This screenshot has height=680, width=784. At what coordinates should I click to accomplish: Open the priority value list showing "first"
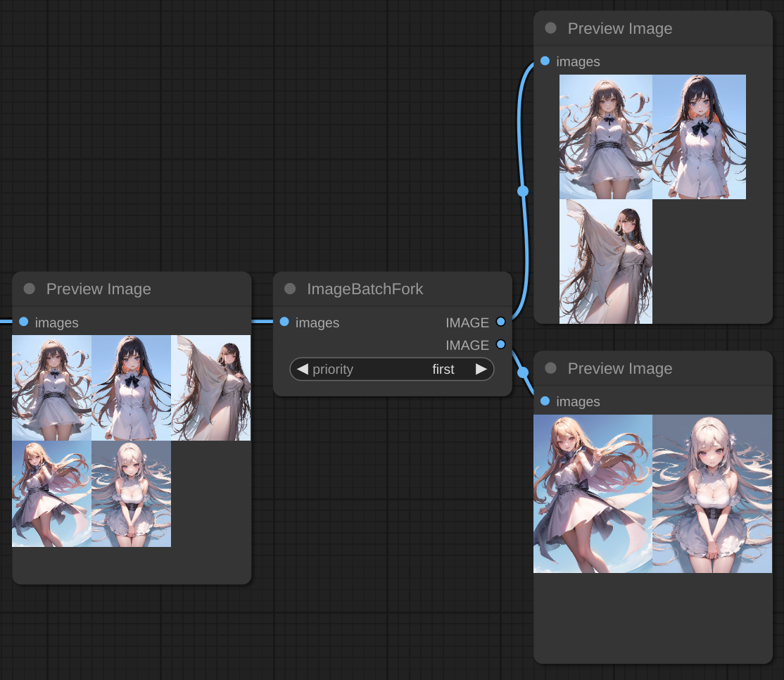(x=443, y=369)
